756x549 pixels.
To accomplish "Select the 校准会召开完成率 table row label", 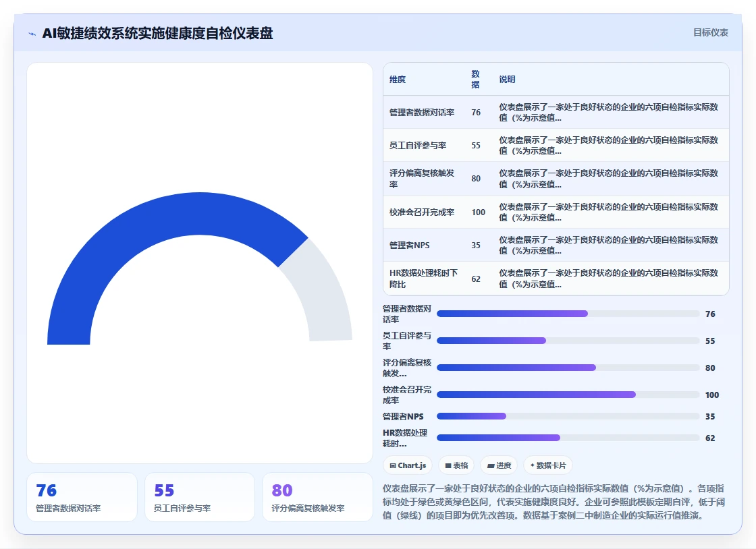I will coord(422,212).
